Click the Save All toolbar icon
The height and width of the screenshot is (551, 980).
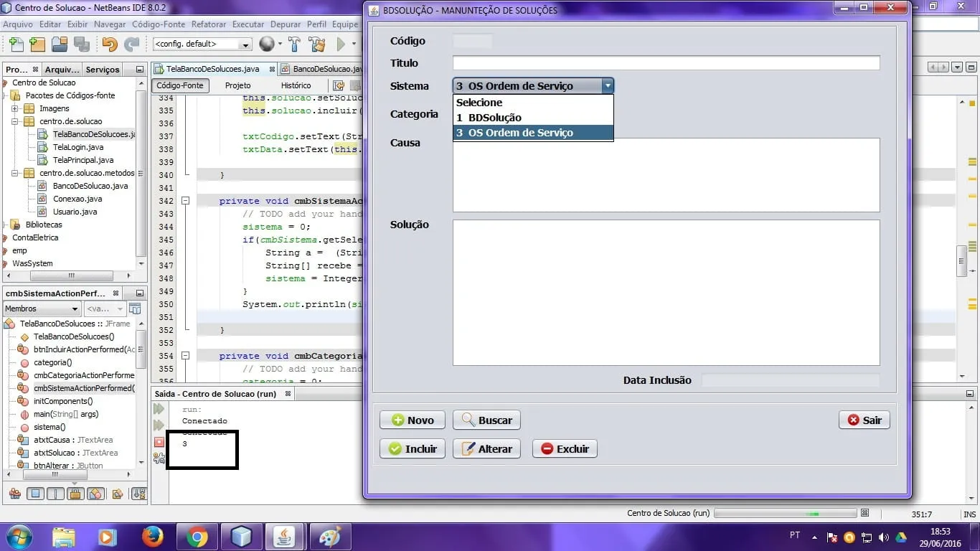(81, 44)
